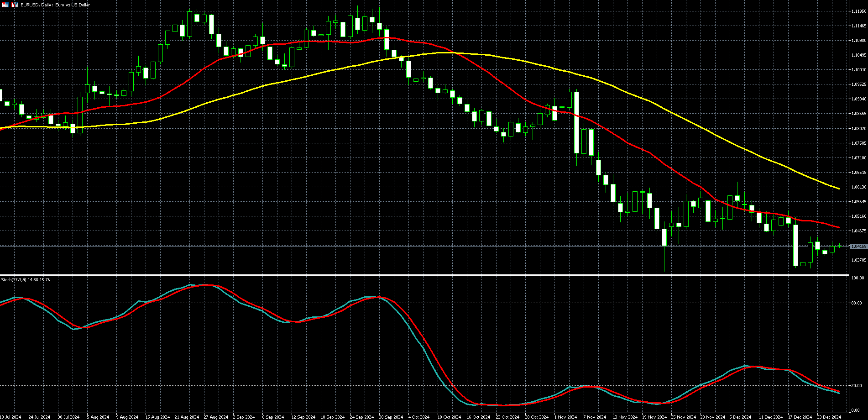Click the 1.03705 price scale label

click(x=858, y=260)
